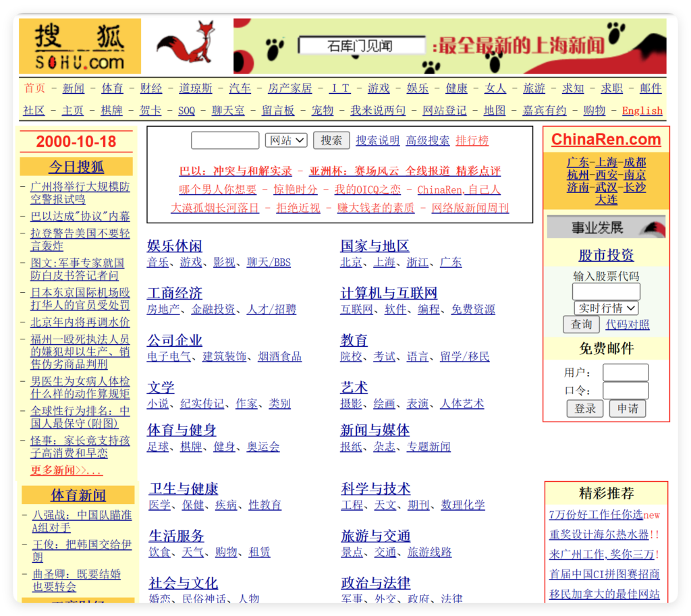691x616 pixels.
Task: Open the 体育新闻 section heading
Action: coord(78,495)
